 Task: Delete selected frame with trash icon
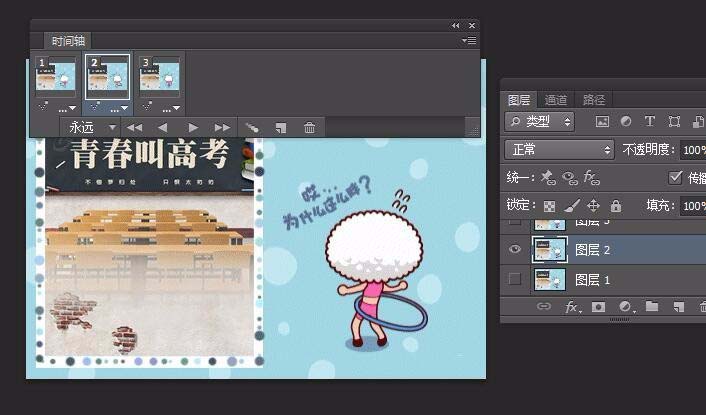pos(309,128)
